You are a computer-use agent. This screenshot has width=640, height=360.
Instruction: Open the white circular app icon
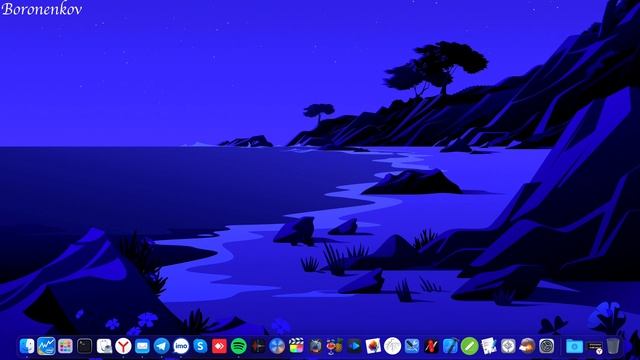393,346
